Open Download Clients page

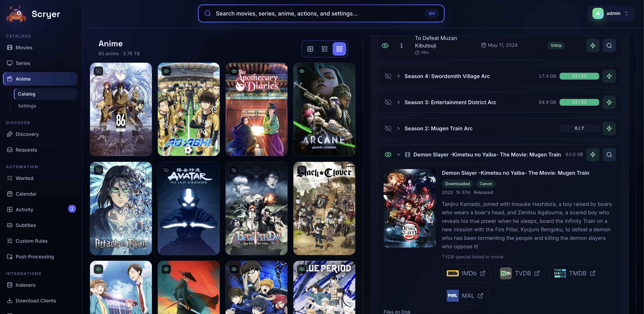pyautogui.click(x=40, y=301)
